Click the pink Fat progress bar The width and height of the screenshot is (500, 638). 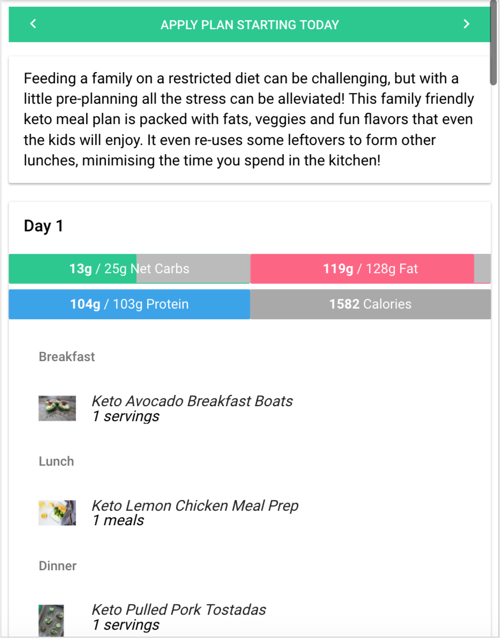pos(370,269)
